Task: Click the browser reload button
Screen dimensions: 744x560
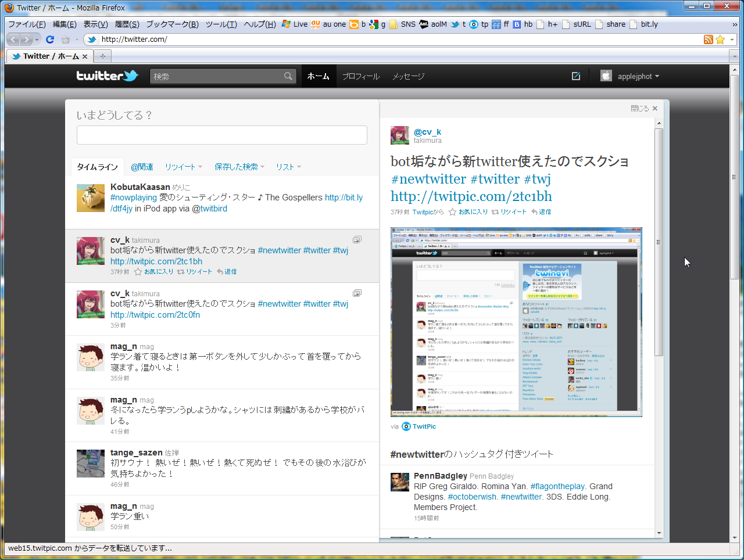Action: (50, 40)
